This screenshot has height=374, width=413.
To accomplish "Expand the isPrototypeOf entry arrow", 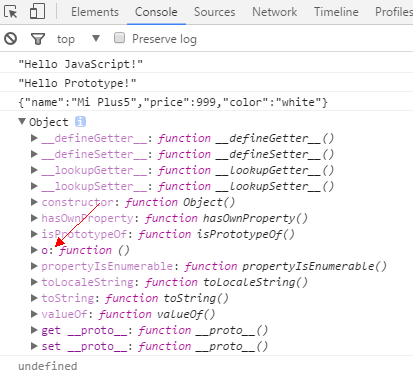I will (x=34, y=234).
